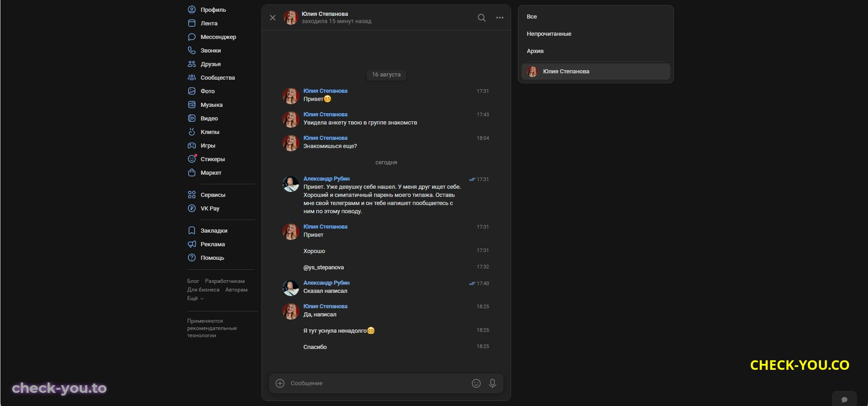Screen dimensions: 868x406
Task: Select the message "Увидела анкету твою в группе знакомств"
Action: pyautogui.click(x=360, y=123)
